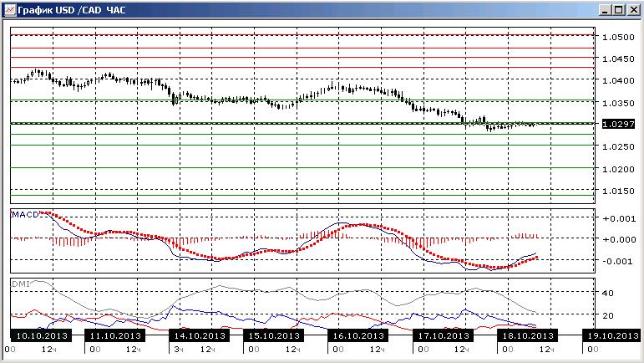
Task: Click the 1.0500 price axis label
Action: tap(618, 37)
